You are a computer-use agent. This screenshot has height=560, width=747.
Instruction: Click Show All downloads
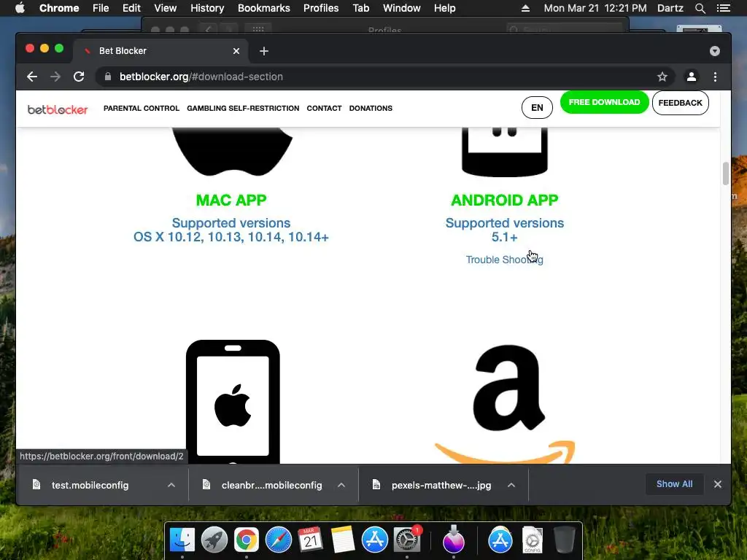point(674,484)
